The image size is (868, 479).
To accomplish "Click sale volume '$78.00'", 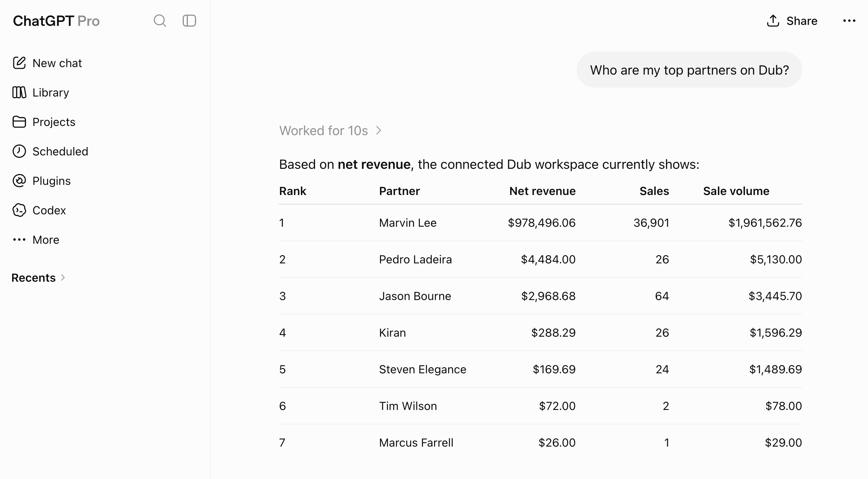I will 784,406.
